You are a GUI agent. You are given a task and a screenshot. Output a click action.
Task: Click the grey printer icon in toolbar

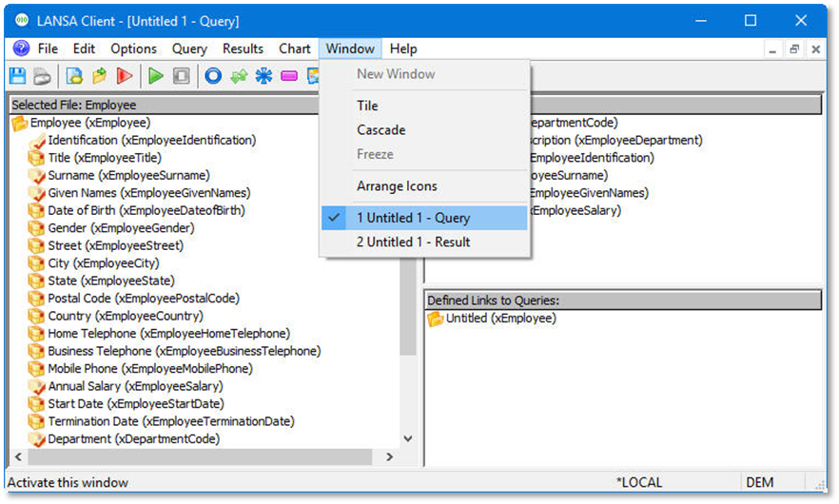click(42, 76)
